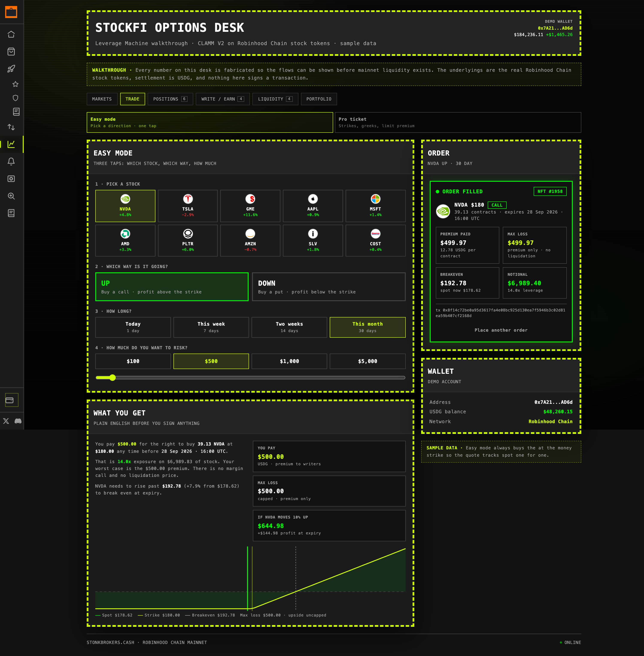Click the magnifier plus icon in the sidebar
Image resolution: width=644 pixels, height=656 pixels.
(x=11, y=196)
